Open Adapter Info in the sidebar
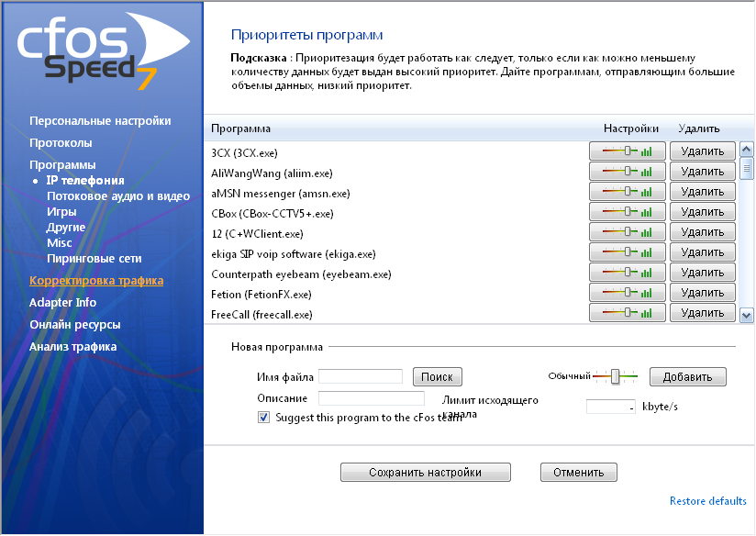756x536 pixels. click(62, 303)
